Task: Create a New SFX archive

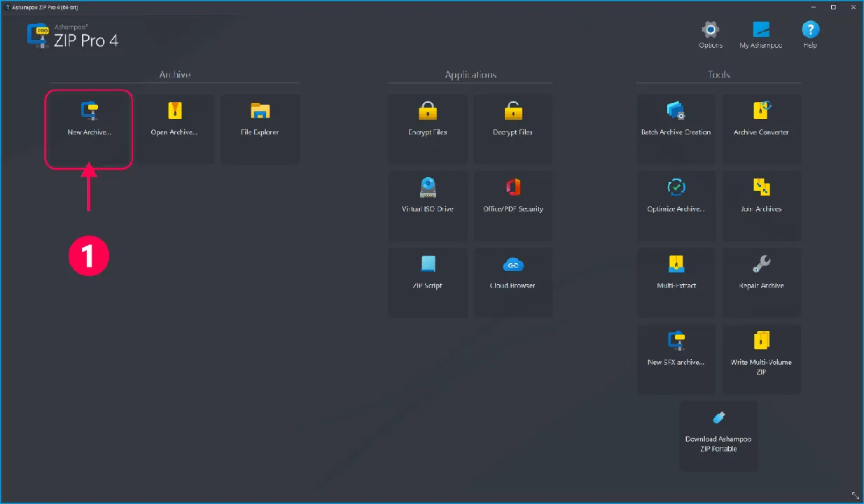Action: pyautogui.click(x=676, y=359)
